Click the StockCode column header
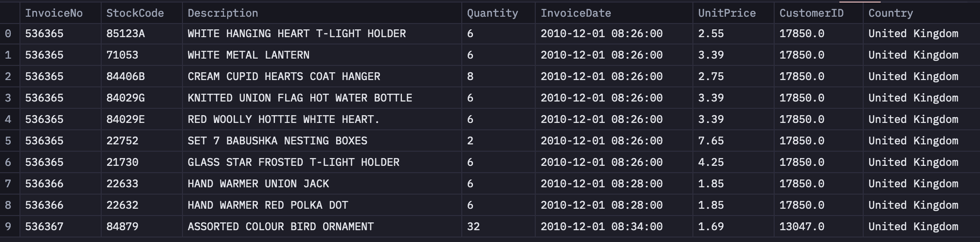 coord(135,13)
